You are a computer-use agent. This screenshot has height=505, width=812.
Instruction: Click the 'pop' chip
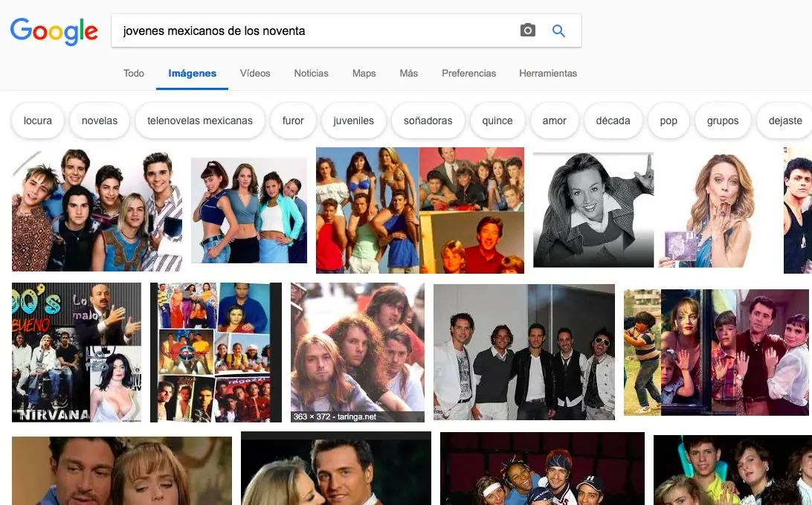pos(668,120)
